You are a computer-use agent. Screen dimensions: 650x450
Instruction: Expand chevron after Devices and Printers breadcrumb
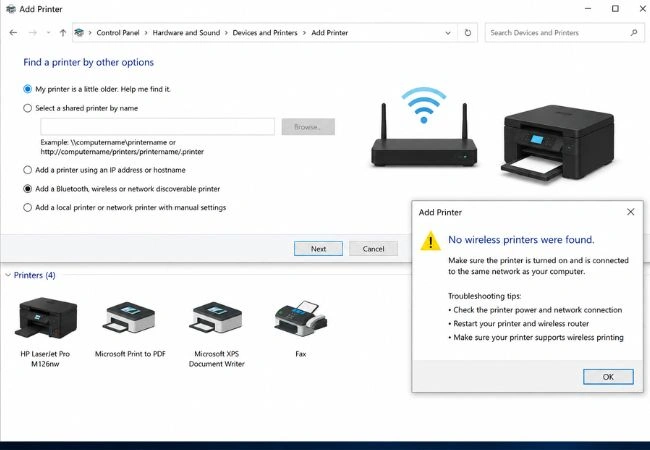(x=304, y=33)
